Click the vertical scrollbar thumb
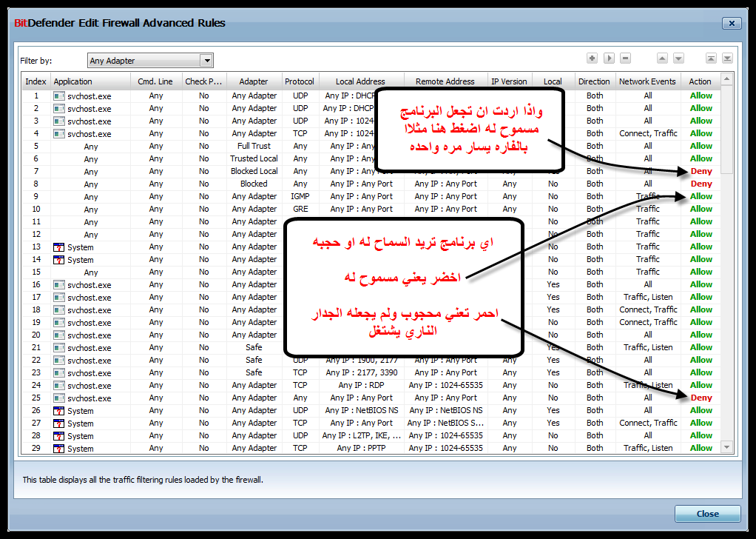Screen dimensions: 756x539 727,130
